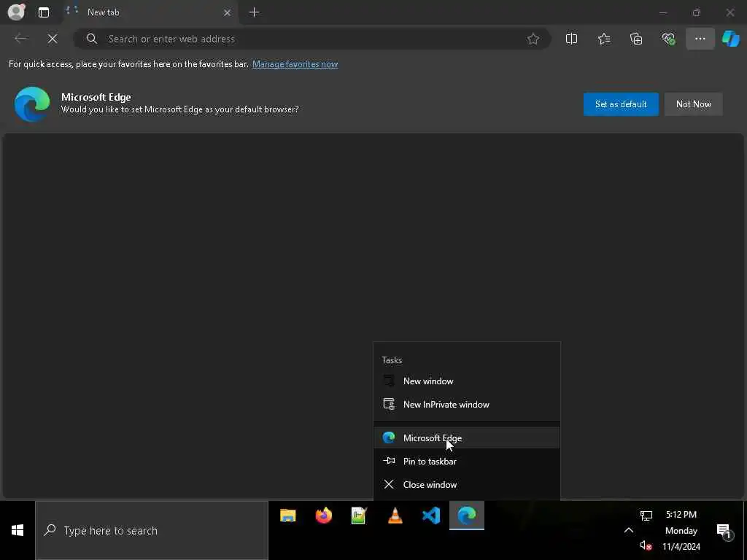Open Visual Studio Code from taskbar

(x=431, y=516)
